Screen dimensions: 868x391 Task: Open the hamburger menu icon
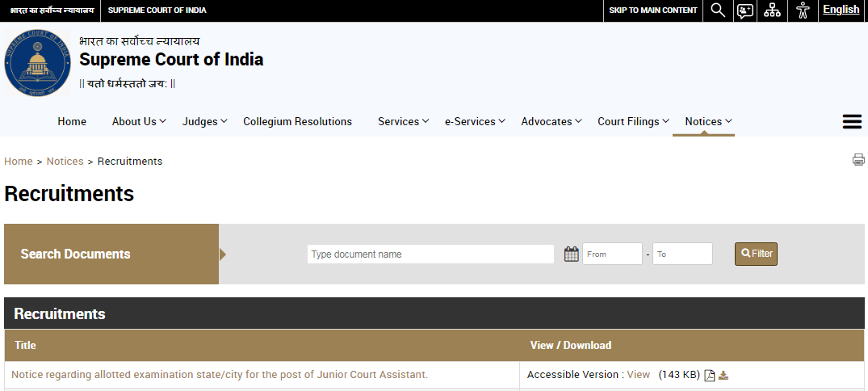point(851,121)
